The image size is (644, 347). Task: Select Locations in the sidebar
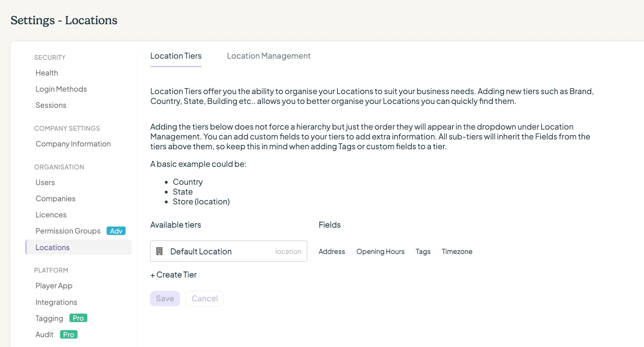pyautogui.click(x=79, y=247)
